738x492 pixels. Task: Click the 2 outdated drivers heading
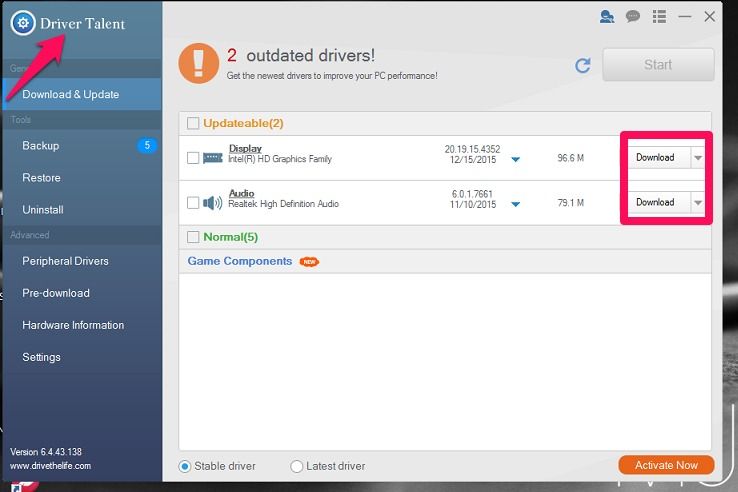coord(301,56)
